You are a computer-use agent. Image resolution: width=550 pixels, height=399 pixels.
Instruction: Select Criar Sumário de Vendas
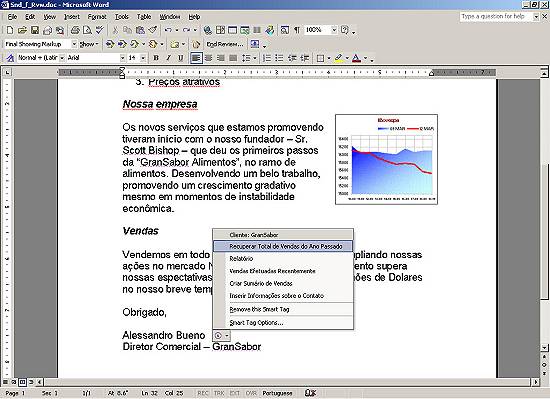point(283,283)
